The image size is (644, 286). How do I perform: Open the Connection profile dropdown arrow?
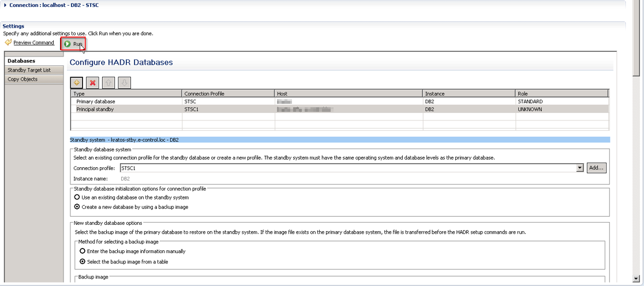[580, 168]
